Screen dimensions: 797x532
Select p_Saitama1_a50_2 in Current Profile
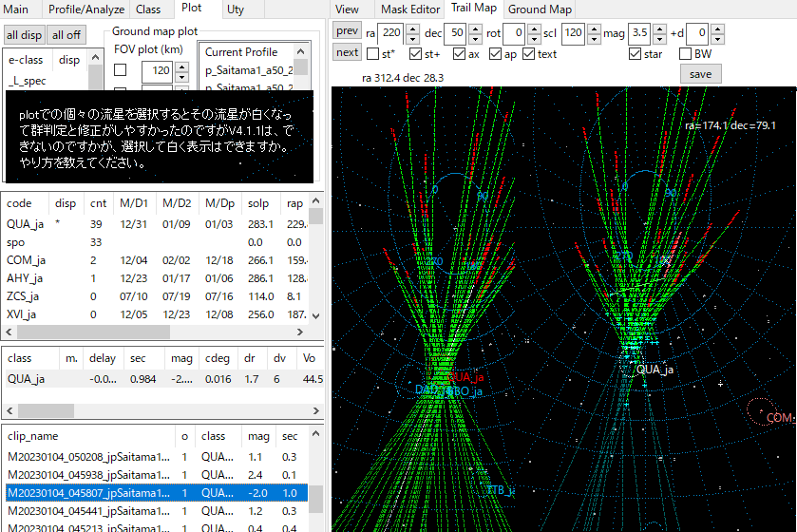click(249, 70)
